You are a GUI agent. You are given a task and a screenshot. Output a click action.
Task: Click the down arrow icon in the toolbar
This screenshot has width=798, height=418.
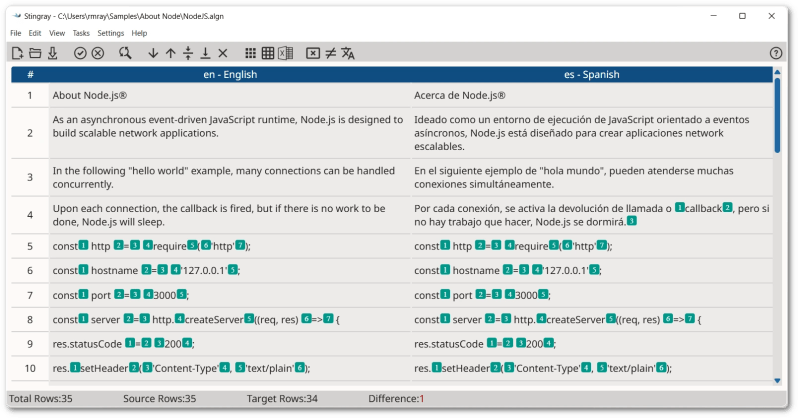coord(153,53)
